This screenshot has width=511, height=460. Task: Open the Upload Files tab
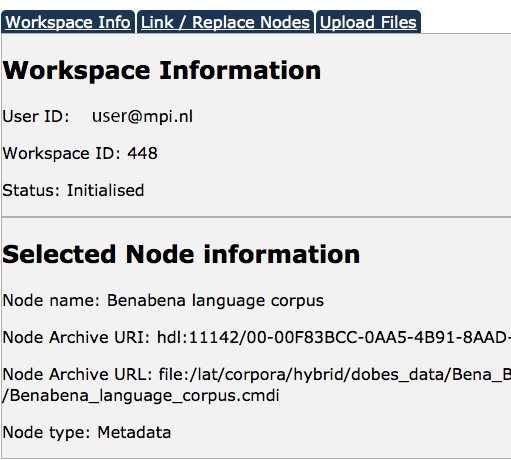pyautogui.click(x=368, y=22)
